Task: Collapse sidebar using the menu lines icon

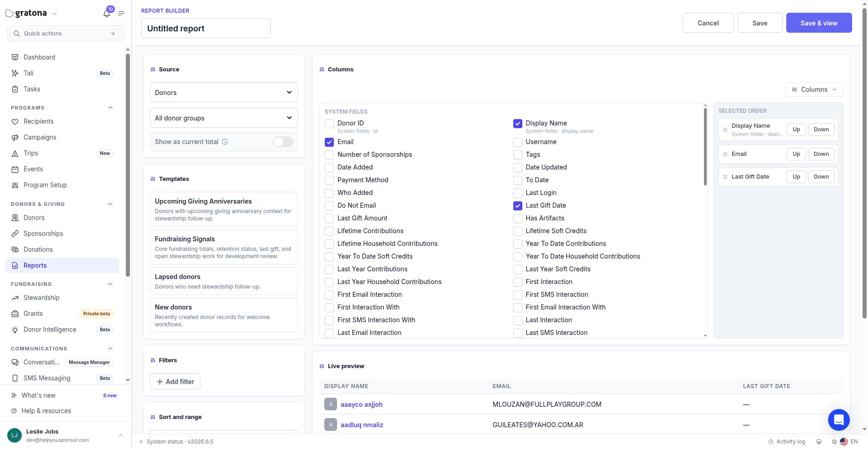Action: pos(121,14)
